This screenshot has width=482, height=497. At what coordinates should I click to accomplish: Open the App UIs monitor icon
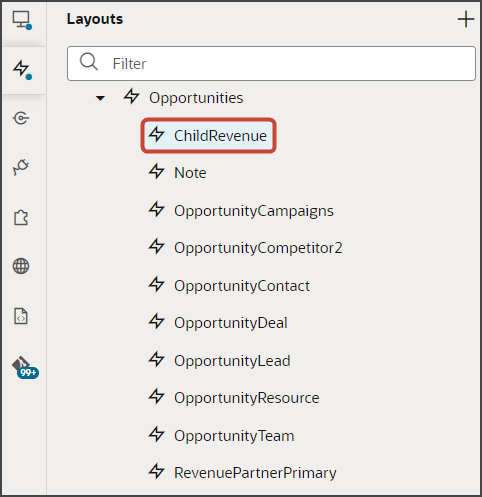pyautogui.click(x=22, y=20)
